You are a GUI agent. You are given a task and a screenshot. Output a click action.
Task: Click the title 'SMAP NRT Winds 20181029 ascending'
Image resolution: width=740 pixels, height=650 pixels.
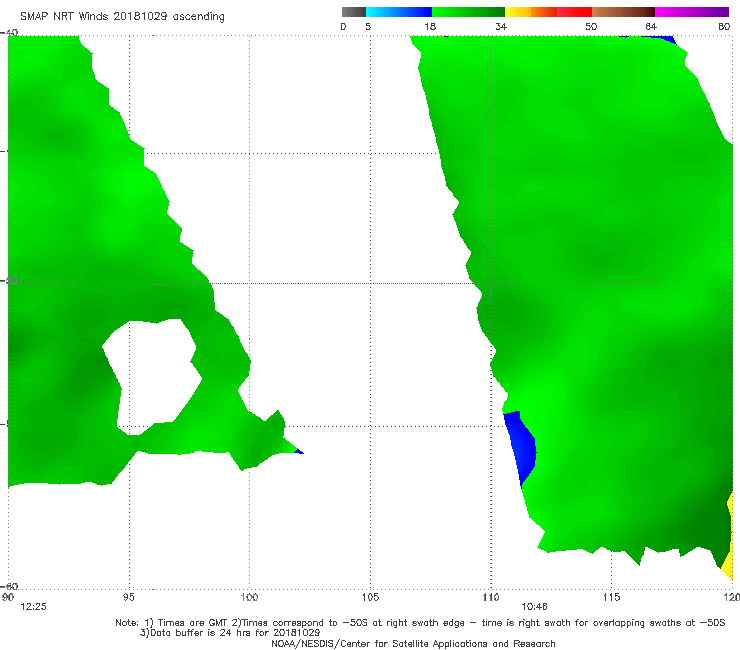[x=122, y=16]
